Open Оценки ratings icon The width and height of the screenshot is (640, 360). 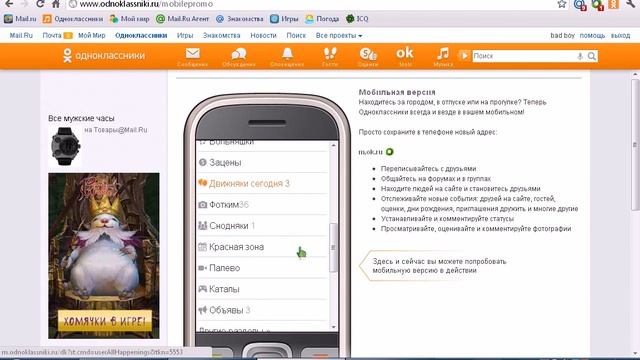[x=368, y=57]
